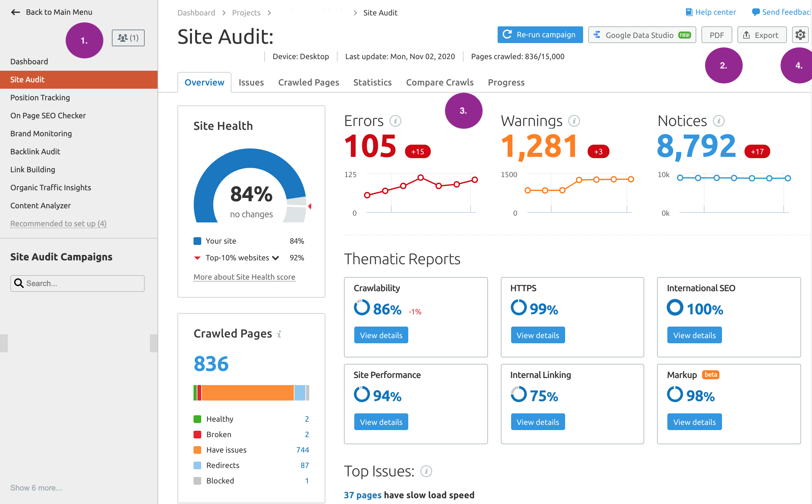
Task: Open the shared users (1) icon button
Action: [128, 38]
